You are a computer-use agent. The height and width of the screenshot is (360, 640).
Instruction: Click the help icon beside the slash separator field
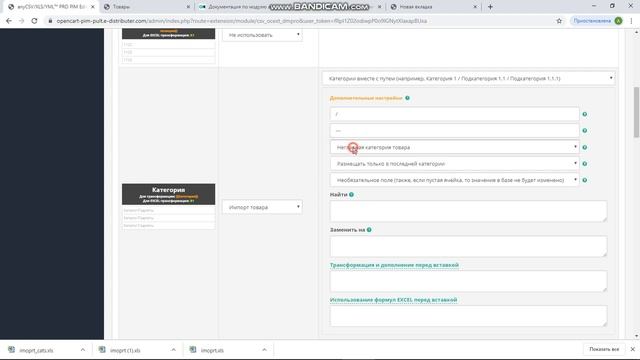pyautogui.click(x=584, y=114)
